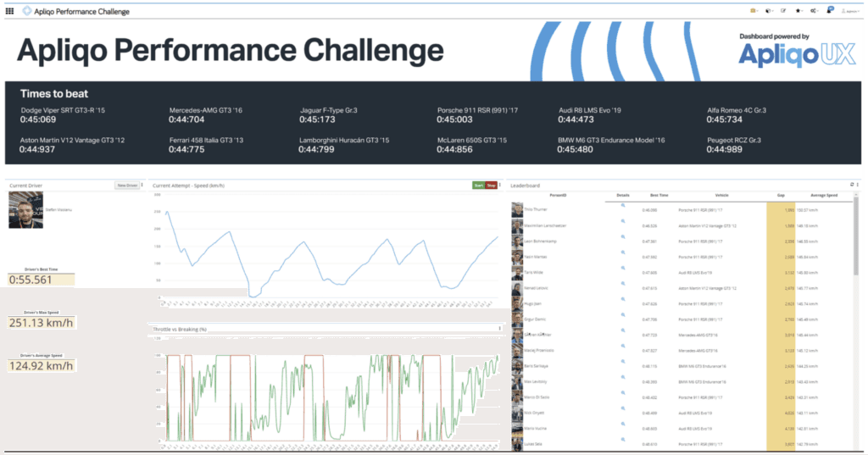Select the Porsche 911 RSR time 0:45:003
Viewport: 868px width, 455px height.
454,119
